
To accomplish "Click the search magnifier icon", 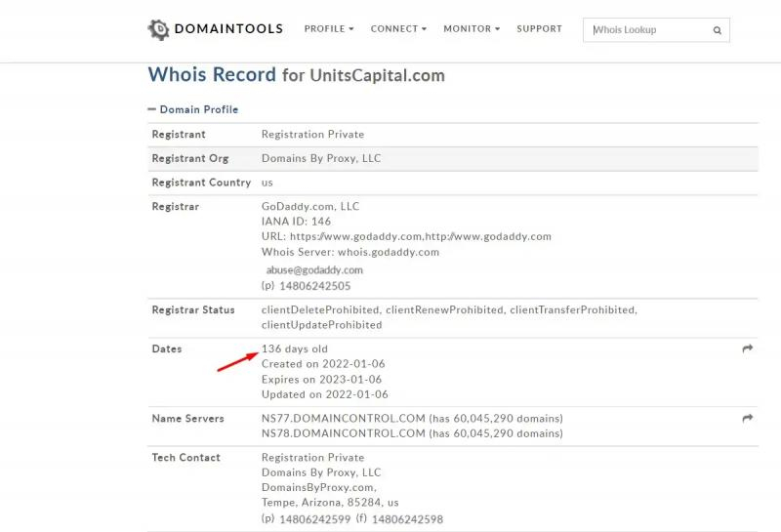I will point(718,30).
